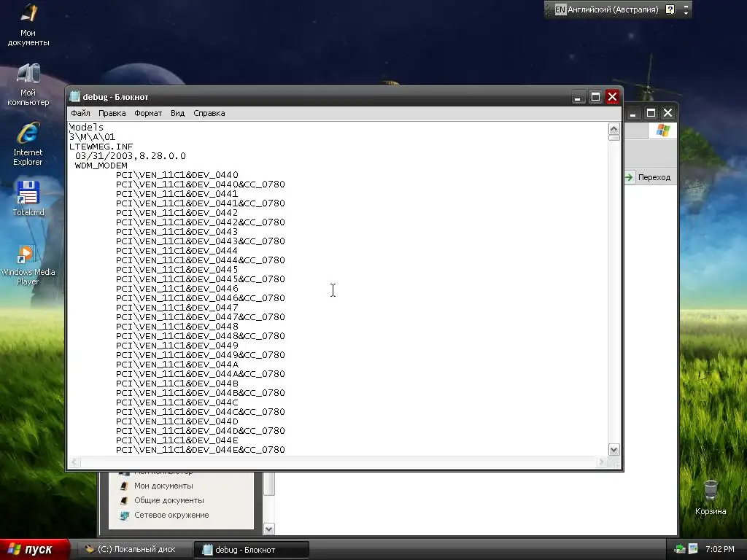Image resolution: width=747 pixels, height=560 pixels.
Task: Click Explorer side panel scrollbar down arrow
Action: point(269,529)
